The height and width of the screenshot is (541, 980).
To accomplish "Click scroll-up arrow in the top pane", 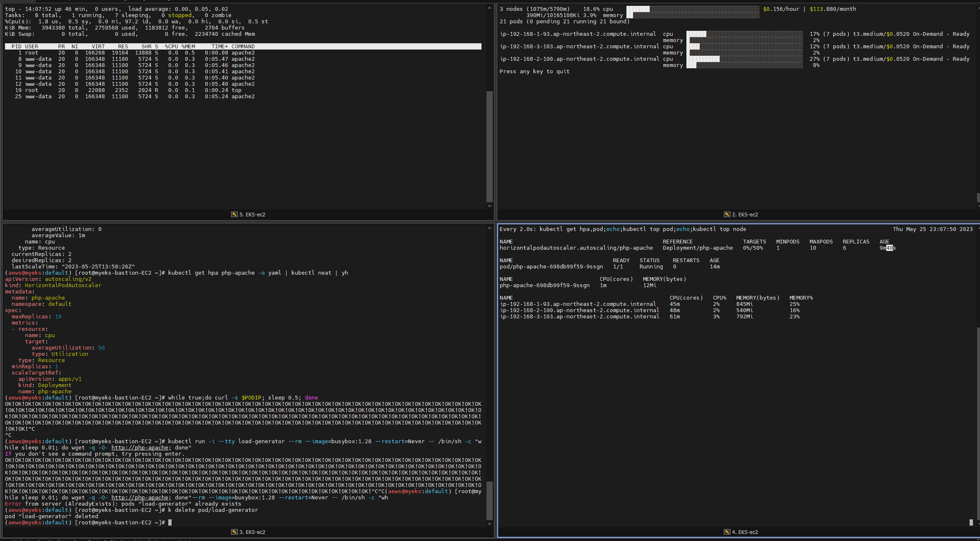I will [489, 8].
